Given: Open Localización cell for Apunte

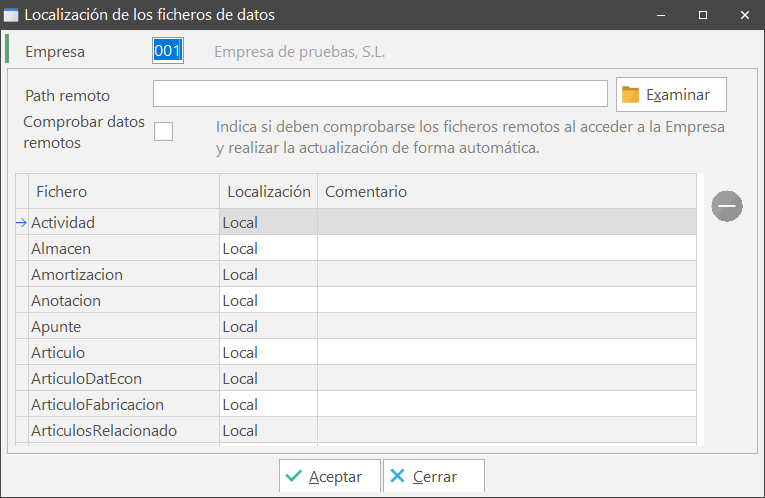Looking at the screenshot, I should (268, 327).
